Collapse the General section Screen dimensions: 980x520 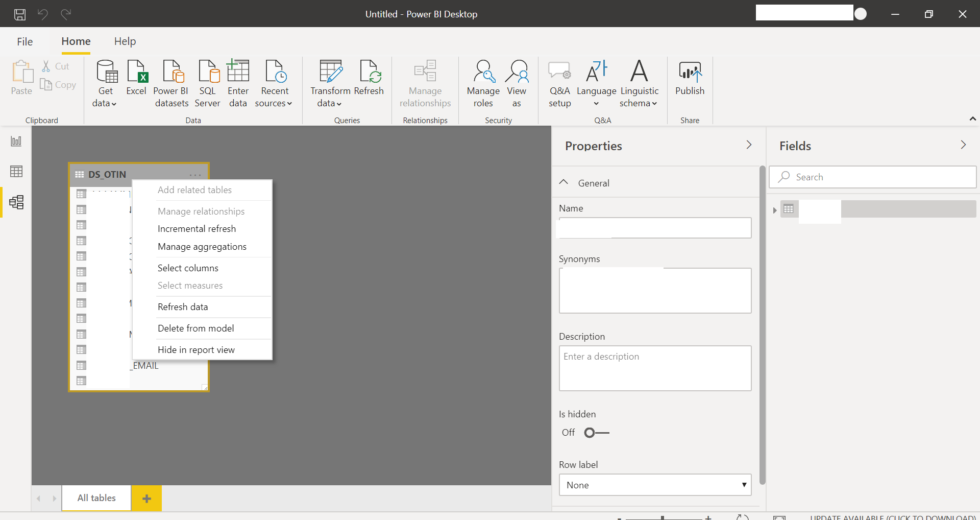(x=564, y=182)
